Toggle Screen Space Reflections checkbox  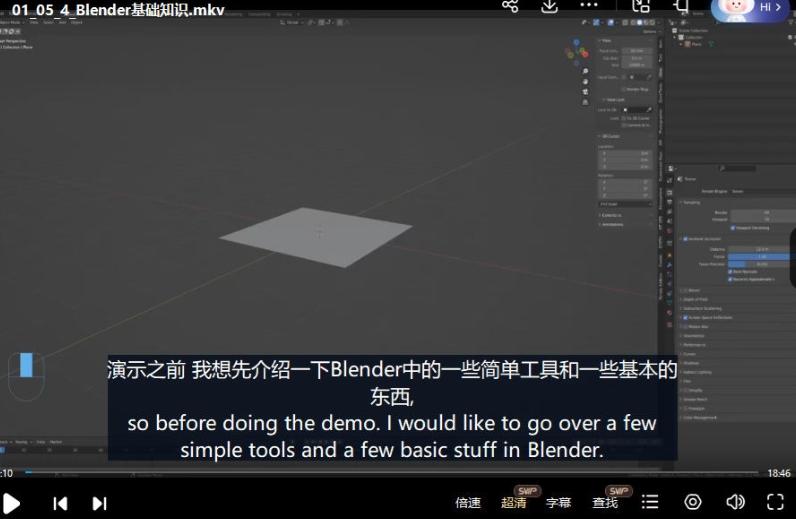point(685,317)
